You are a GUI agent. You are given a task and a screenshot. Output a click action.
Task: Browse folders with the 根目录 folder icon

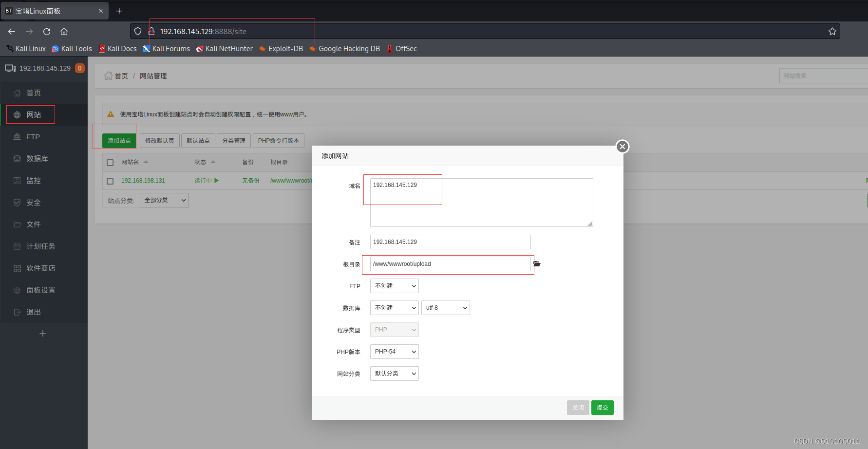point(537,264)
